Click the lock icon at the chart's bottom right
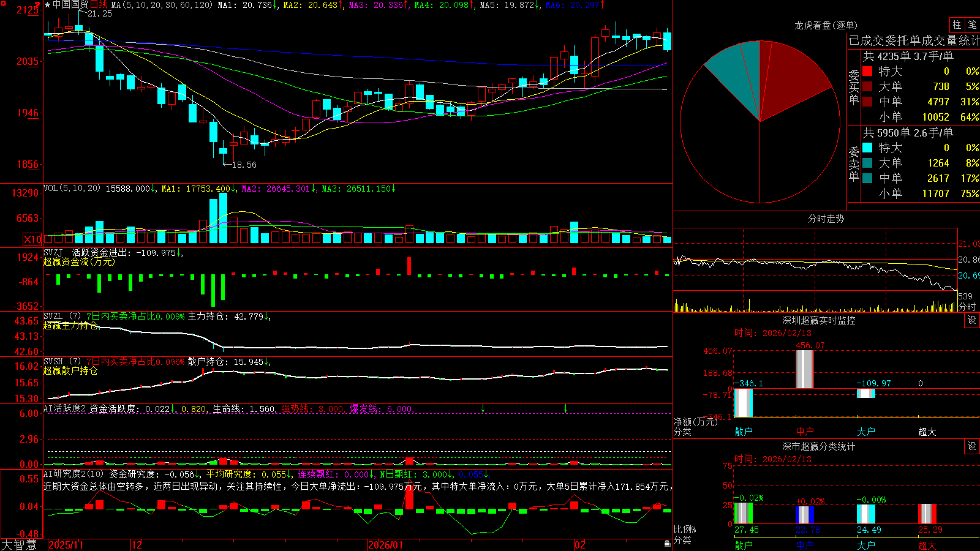Viewport: 980px width, 551px height. click(668, 544)
